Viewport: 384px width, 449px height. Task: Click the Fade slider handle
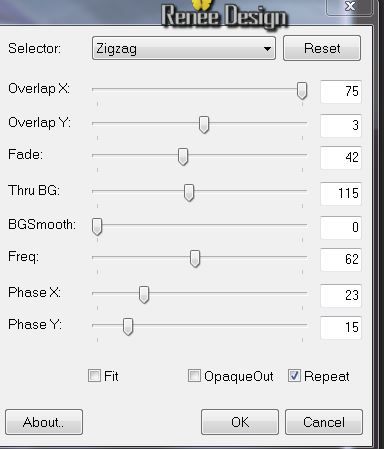pos(183,157)
